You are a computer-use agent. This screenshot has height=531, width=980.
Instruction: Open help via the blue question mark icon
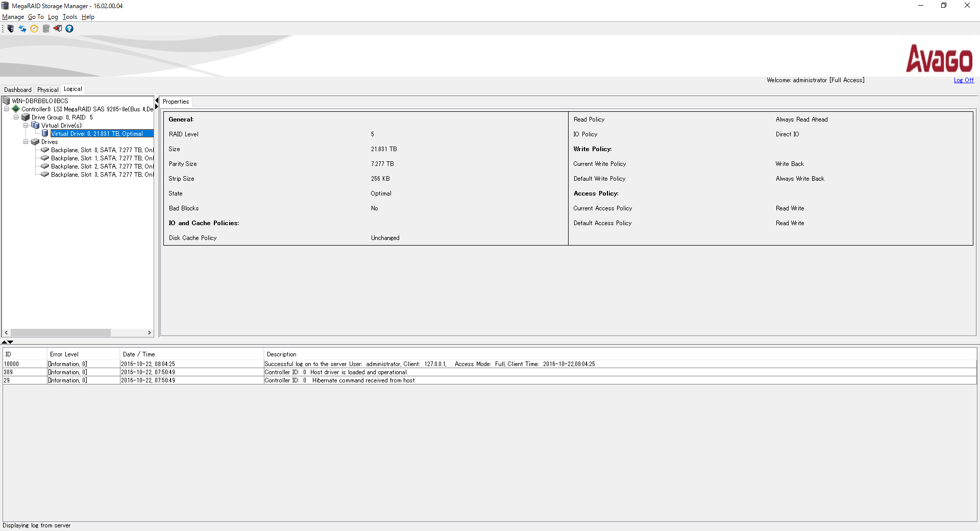click(69, 29)
